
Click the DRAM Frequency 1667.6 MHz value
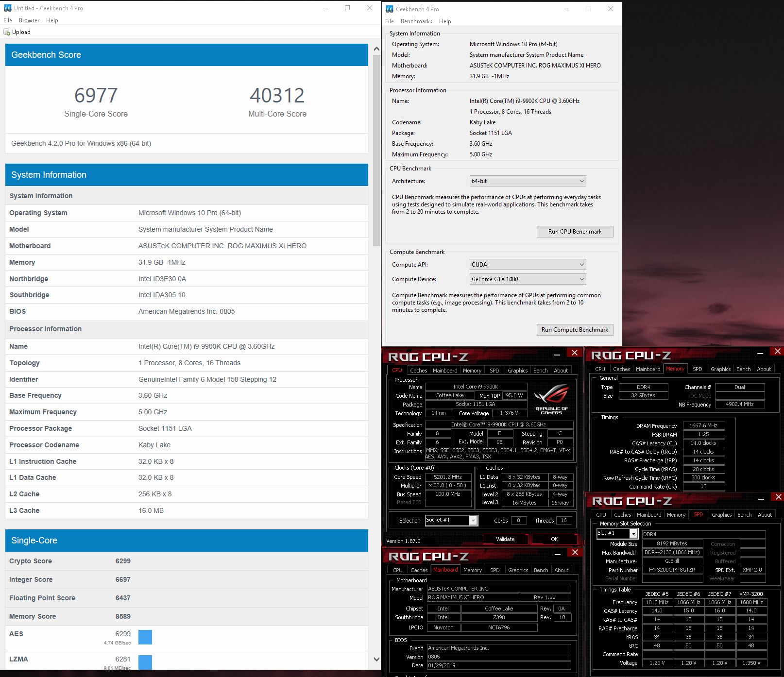(703, 425)
